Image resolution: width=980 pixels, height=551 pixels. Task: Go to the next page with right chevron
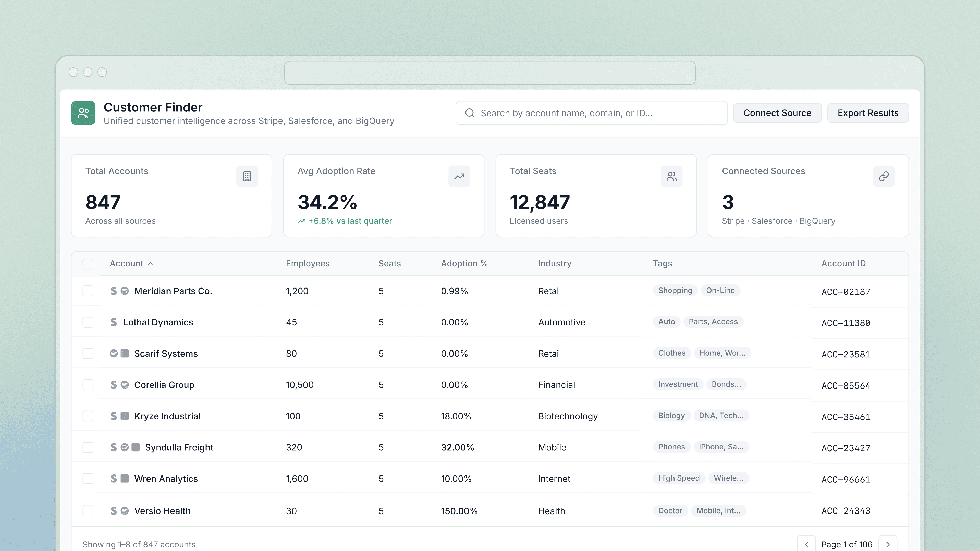pyautogui.click(x=888, y=544)
